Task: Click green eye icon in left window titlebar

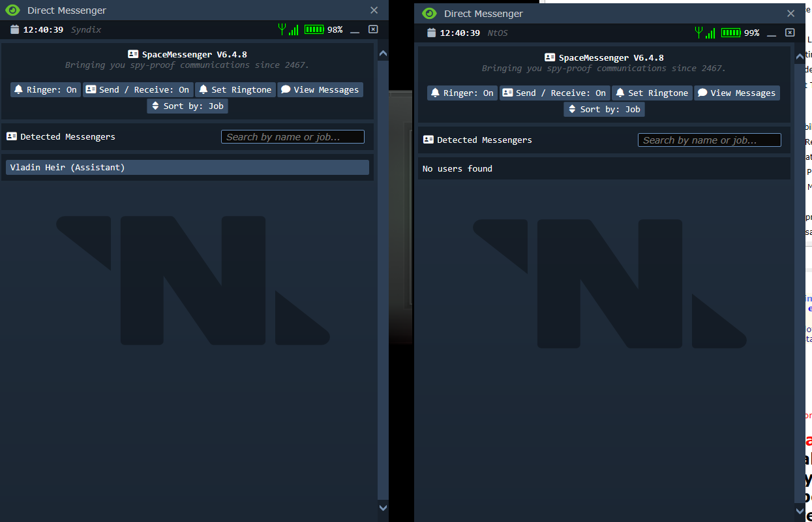Action: point(12,10)
